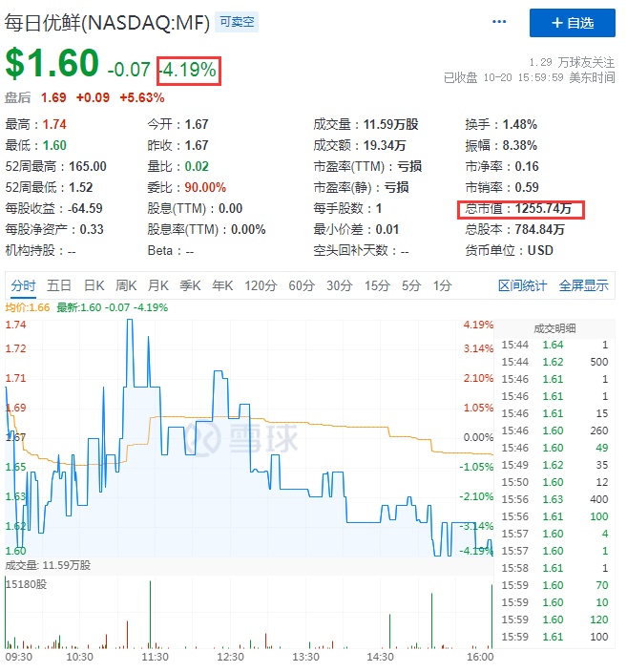
Task: Click the 14:30 time axis marker
Action: (x=380, y=657)
